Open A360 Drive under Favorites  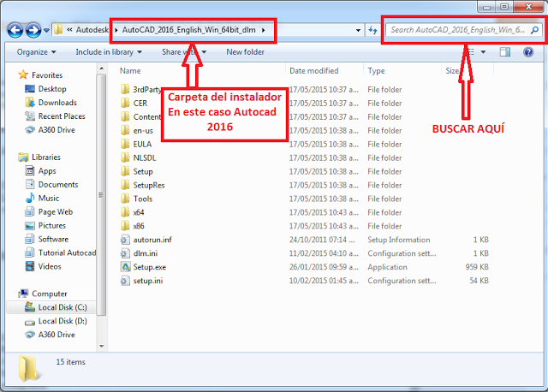[57, 129]
